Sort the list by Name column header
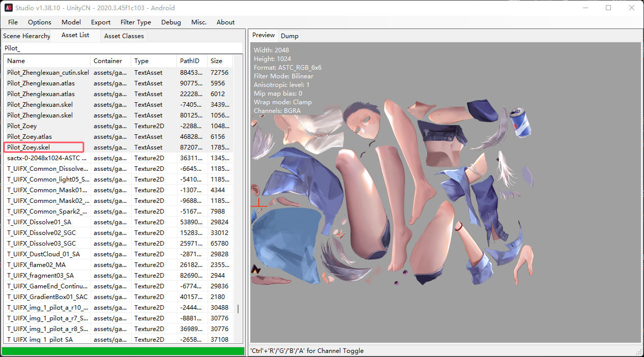 47,61
